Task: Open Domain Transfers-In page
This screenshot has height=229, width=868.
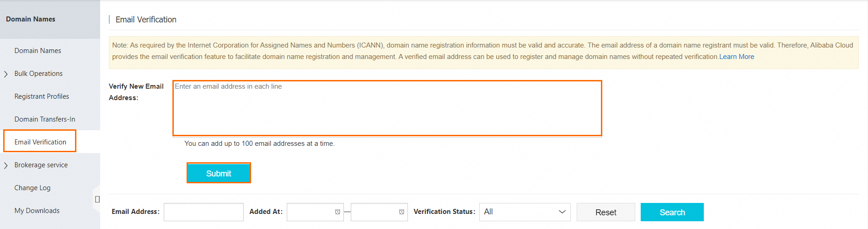Action: click(45, 119)
